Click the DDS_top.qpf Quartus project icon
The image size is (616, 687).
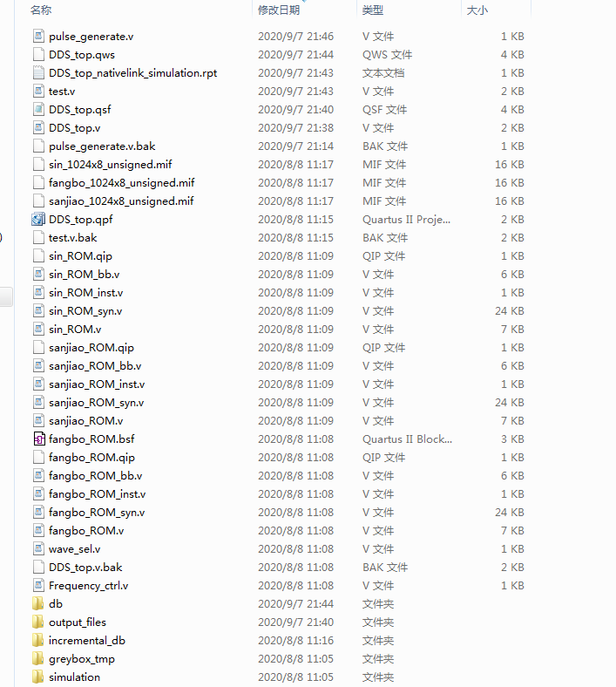[37, 220]
